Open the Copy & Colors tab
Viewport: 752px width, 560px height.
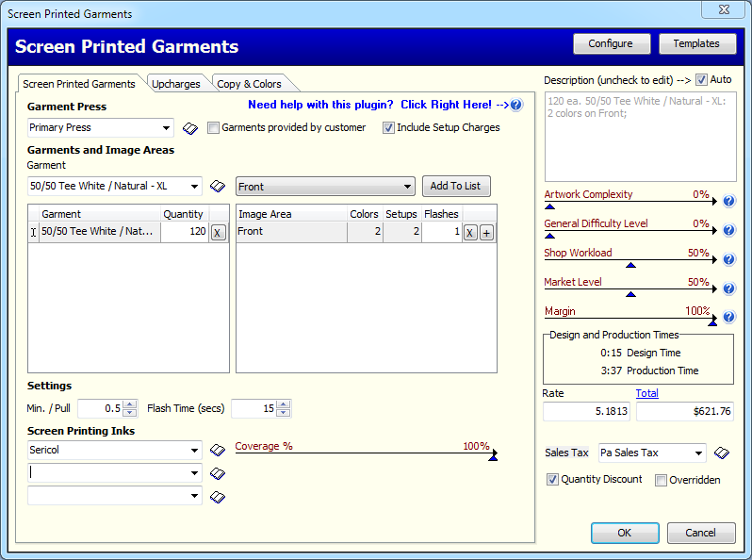(x=249, y=84)
